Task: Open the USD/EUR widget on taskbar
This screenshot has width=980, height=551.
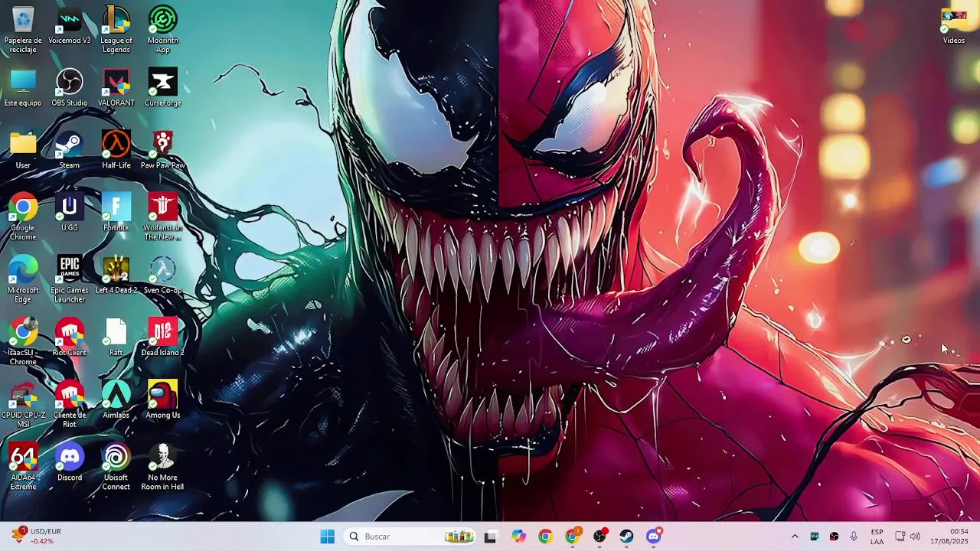Action: pyautogui.click(x=37, y=536)
